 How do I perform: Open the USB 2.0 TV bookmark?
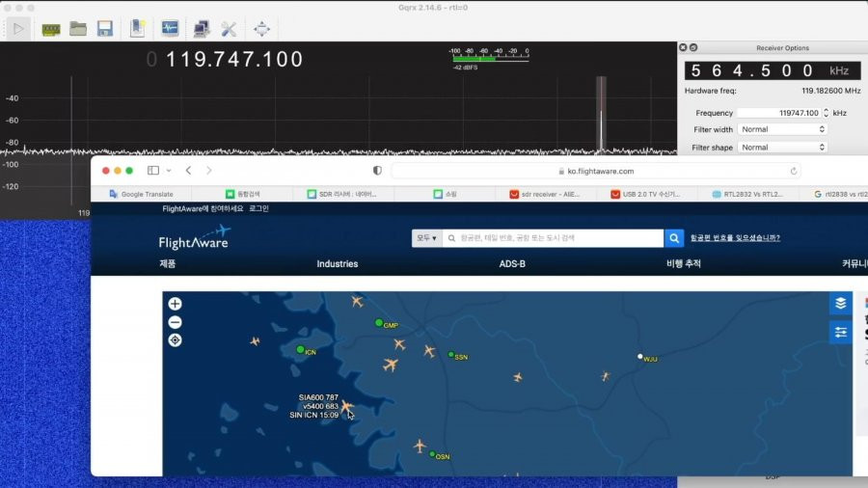pos(645,194)
